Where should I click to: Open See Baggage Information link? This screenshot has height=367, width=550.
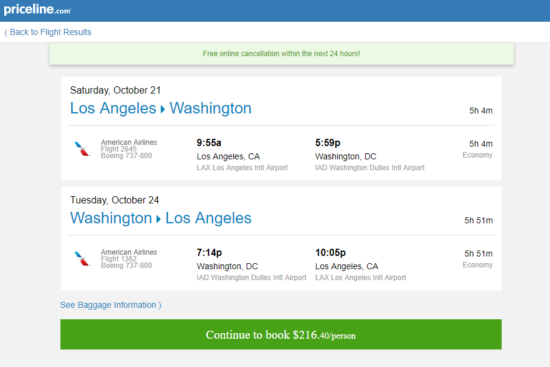[110, 305]
